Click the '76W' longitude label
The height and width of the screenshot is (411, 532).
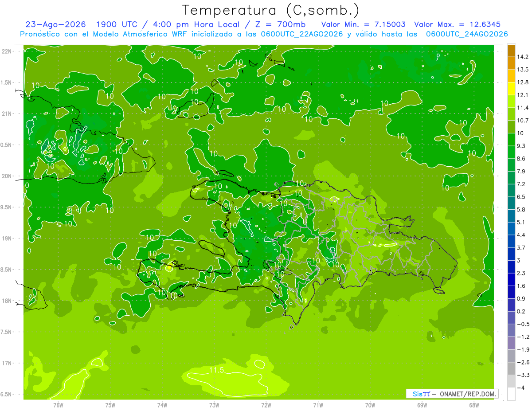coord(58,405)
